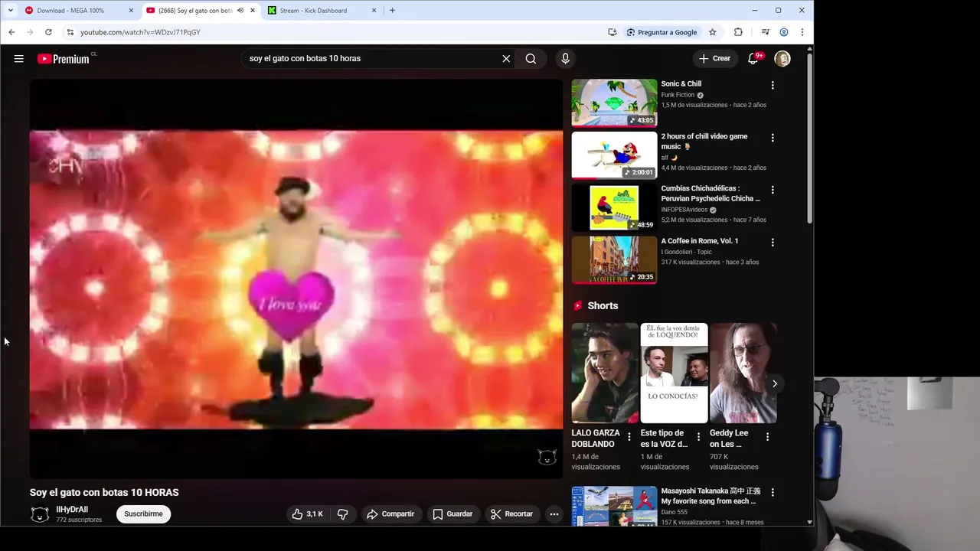Open the LOQUENDO voice short thumbnail
980x551 pixels.
click(674, 373)
